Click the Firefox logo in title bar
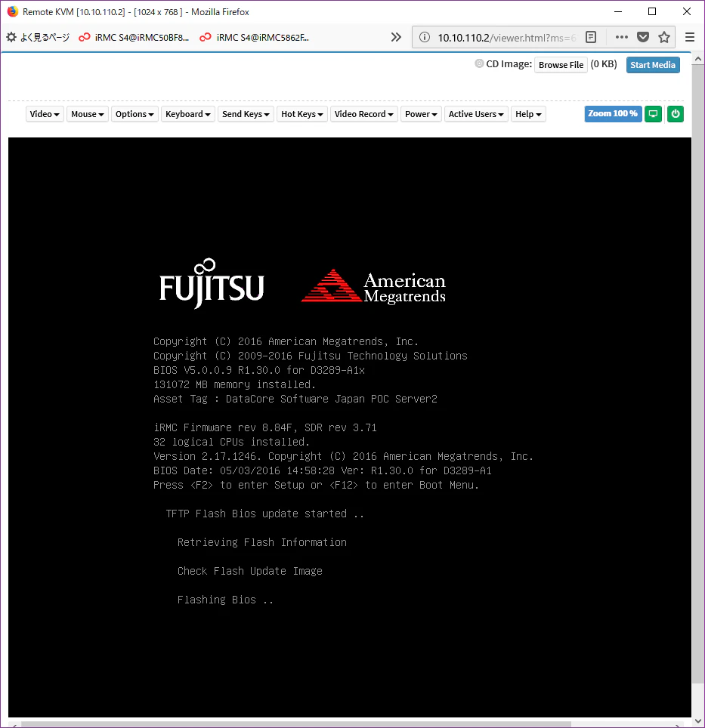Viewport: 705px width, 728px height. pos(13,11)
